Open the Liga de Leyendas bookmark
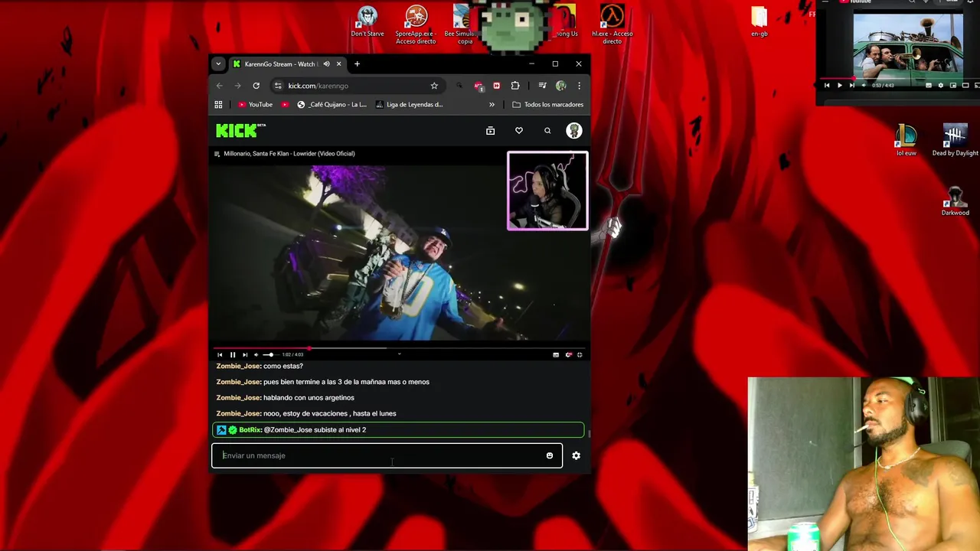Viewport: 980px width, 551px height. coord(410,105)
